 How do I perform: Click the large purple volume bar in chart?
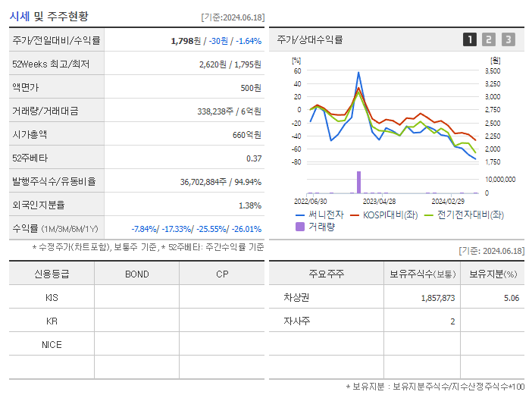[x=358, y=182]
